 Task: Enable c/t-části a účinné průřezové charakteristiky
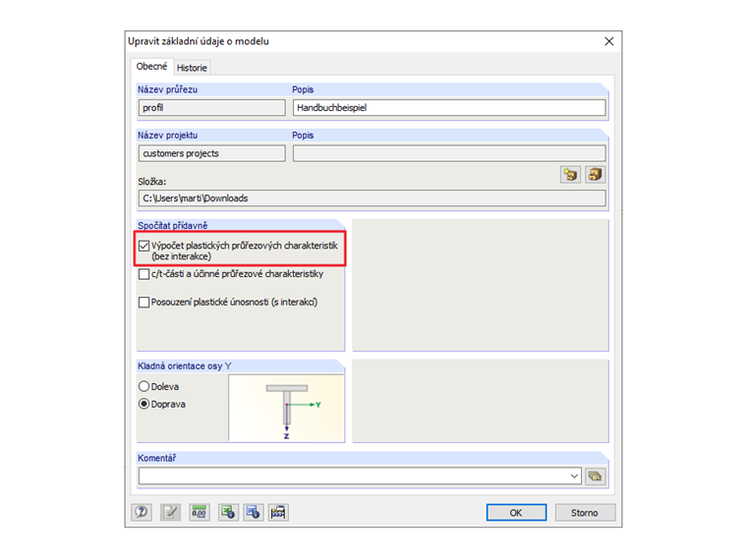(144, 274)
